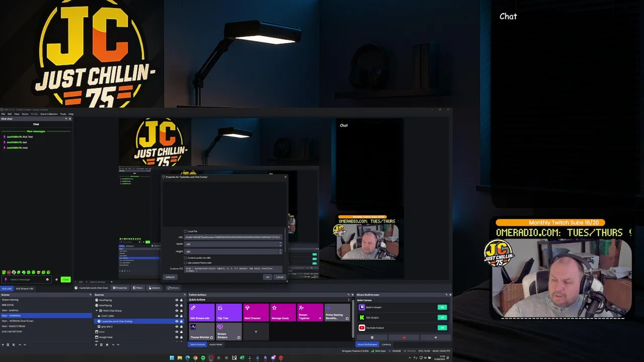Toggle the Built-in stream output switch

point(442,307)
